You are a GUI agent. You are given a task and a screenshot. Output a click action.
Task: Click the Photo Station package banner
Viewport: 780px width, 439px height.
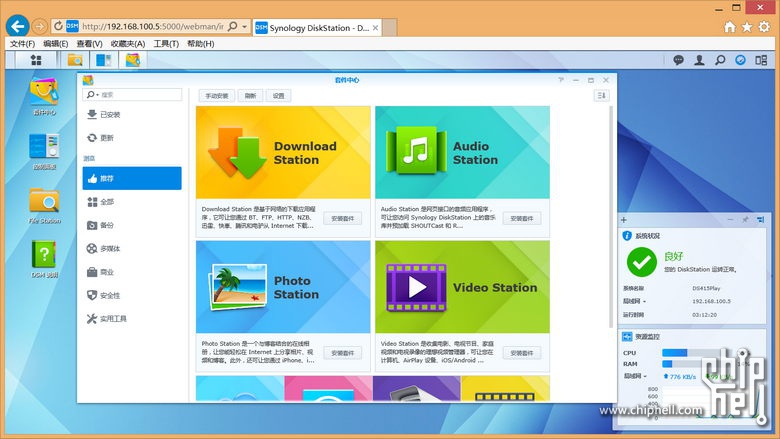pos(283,287)
